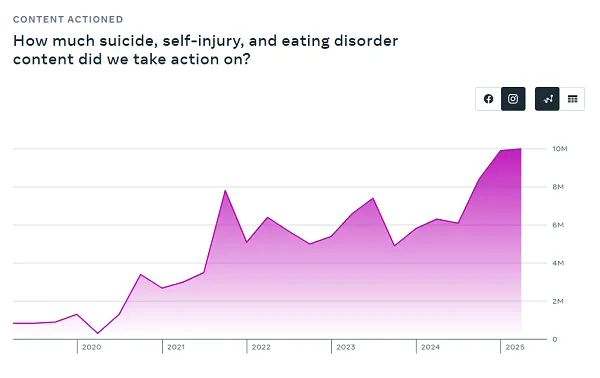The width and height of the screenshot is (600, 378).
Task: Show the line chart view
Action: [547, 99]
